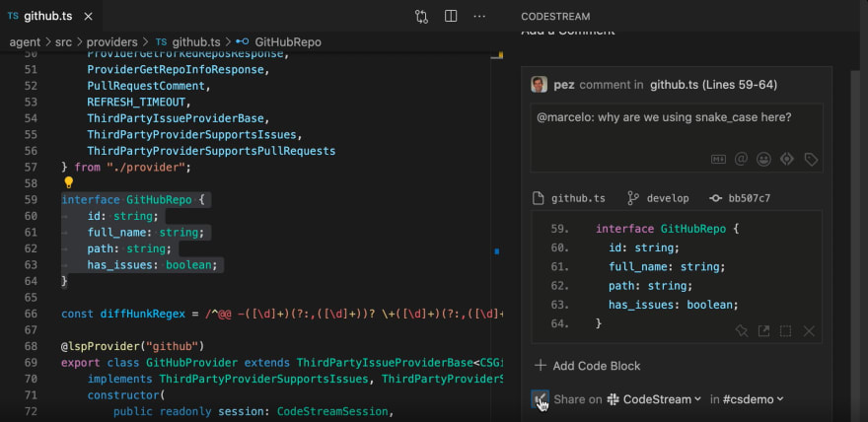
Task: Remove the code block with X icon
Action: 809,330
